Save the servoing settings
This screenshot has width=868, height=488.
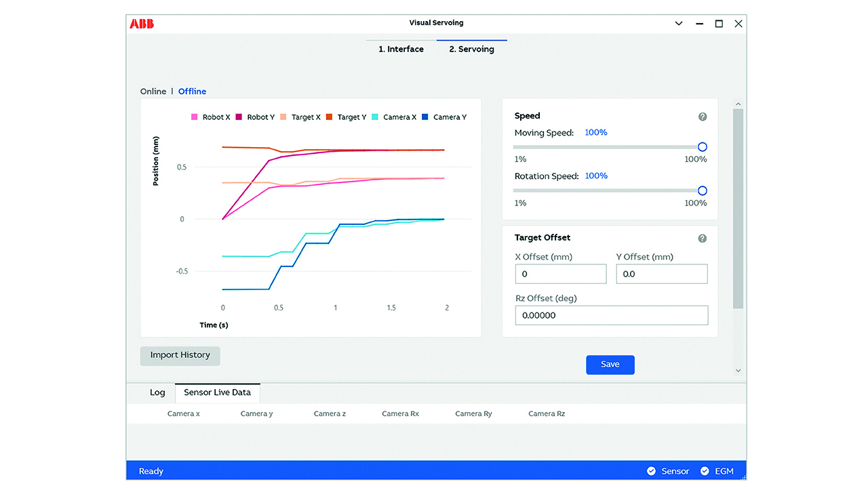pyautogui.click(x=610, y=365)
